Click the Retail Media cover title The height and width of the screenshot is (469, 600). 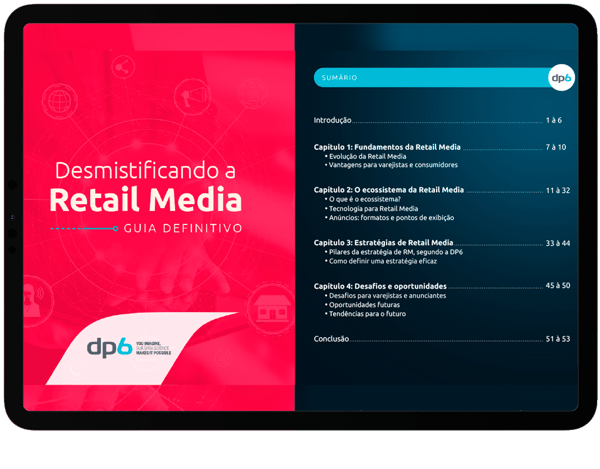pyautogui.click(x=146, y=200)
